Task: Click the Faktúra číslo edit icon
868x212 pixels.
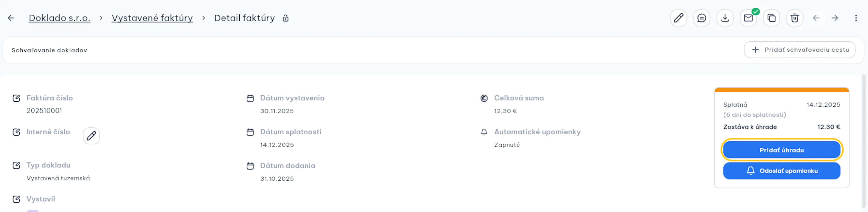Action: 16,98
